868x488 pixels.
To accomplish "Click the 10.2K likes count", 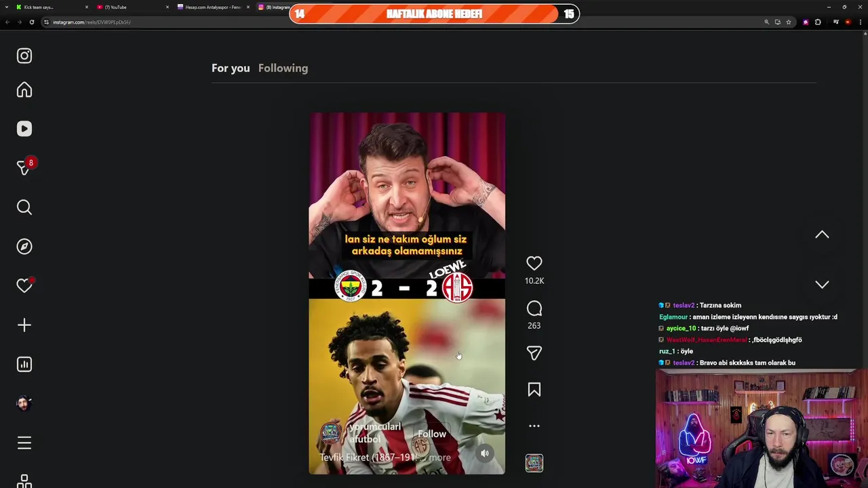I will (534, 281).
